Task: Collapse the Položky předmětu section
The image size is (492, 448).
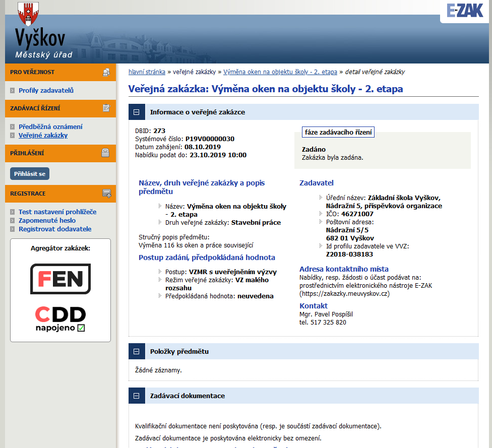Action: tap(136, 351)
